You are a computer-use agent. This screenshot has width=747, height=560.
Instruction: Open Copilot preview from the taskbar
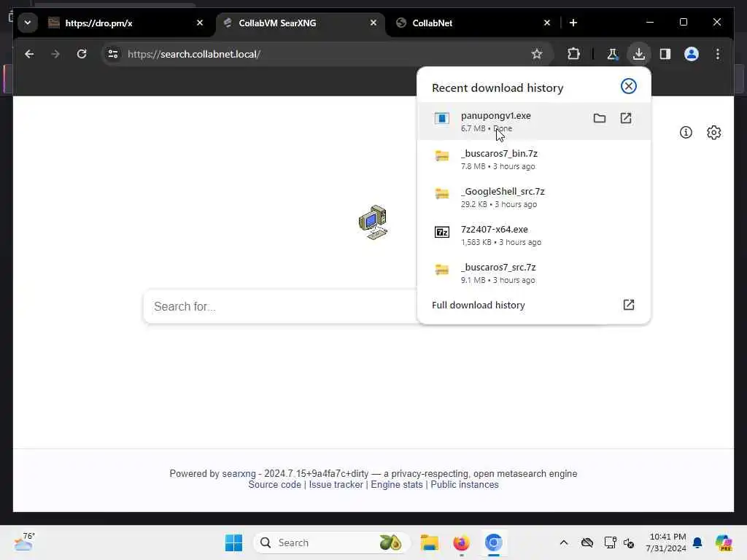724,542
